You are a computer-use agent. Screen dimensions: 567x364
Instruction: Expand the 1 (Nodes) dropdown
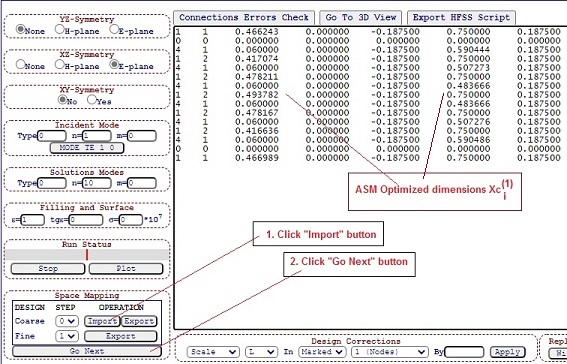390,352
